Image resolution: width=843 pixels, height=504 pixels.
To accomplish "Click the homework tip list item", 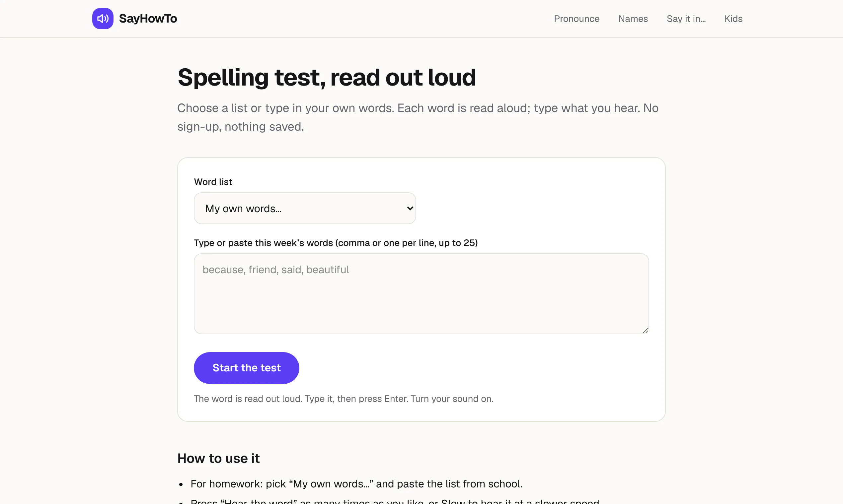I will 356,484.
